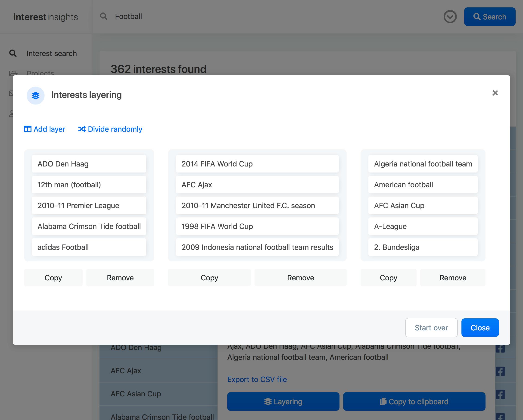Remove the layer containing 2. Bundesliga
This screenshot has width=523, height=420.
point(453,278)
